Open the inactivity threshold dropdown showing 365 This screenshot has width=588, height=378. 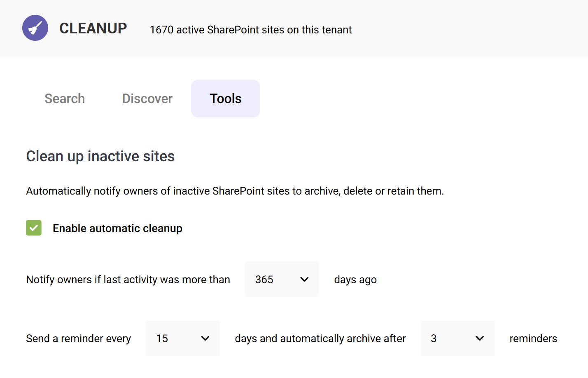tap(282, 279)
